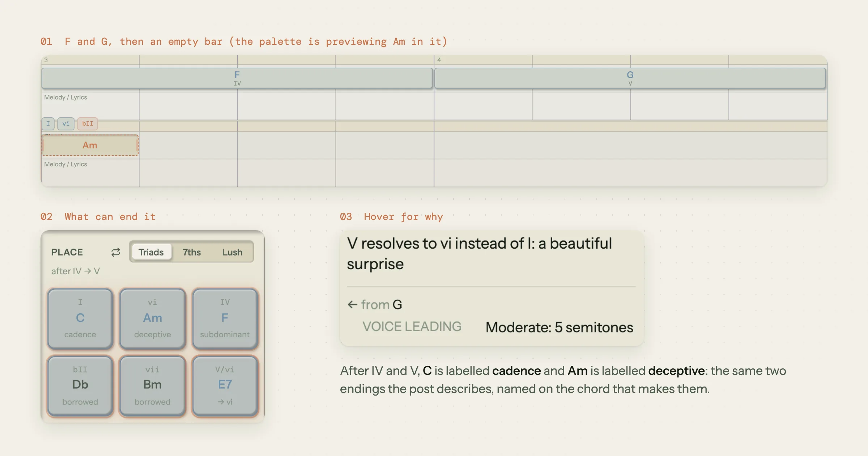Place the C cadence chord
The height and width of the screenshot is (456, 868).
click(x=80, y=318)
